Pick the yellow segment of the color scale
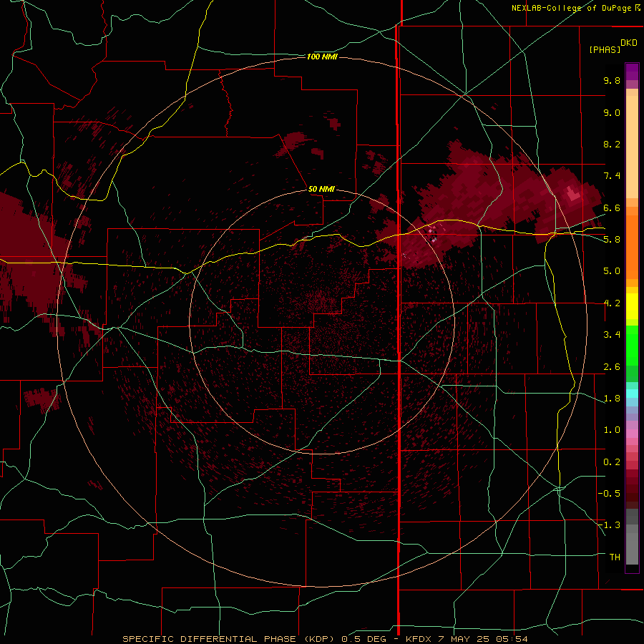The height and width of the screenshot is (644, 644). pyautogui.click(x=632, y=306)
